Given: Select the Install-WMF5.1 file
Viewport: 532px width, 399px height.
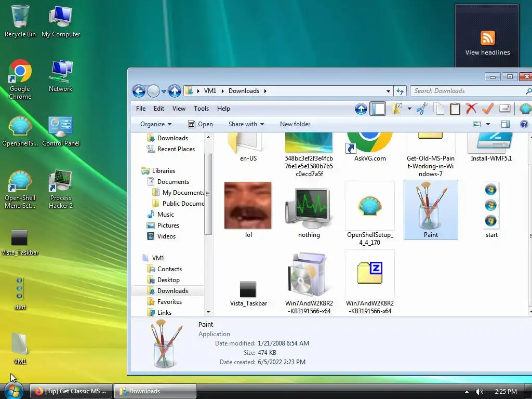Looking at the screenshot, I should (491, 147).
